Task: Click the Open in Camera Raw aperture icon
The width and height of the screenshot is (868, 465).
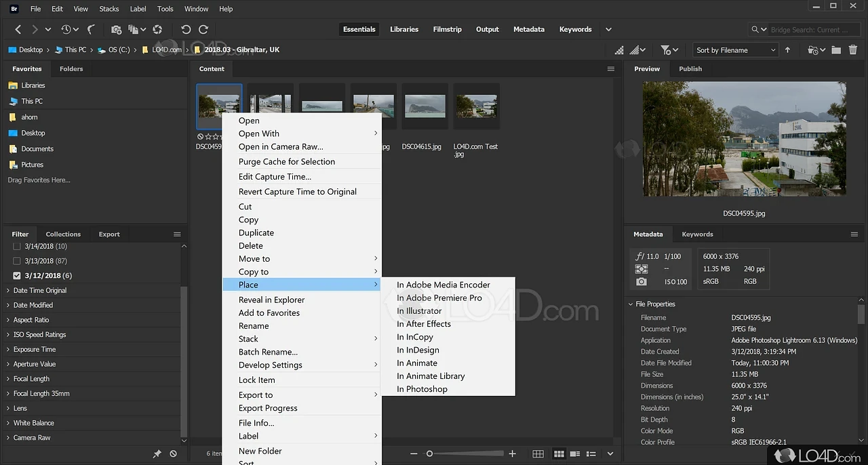Action: (x=157, y=30)
